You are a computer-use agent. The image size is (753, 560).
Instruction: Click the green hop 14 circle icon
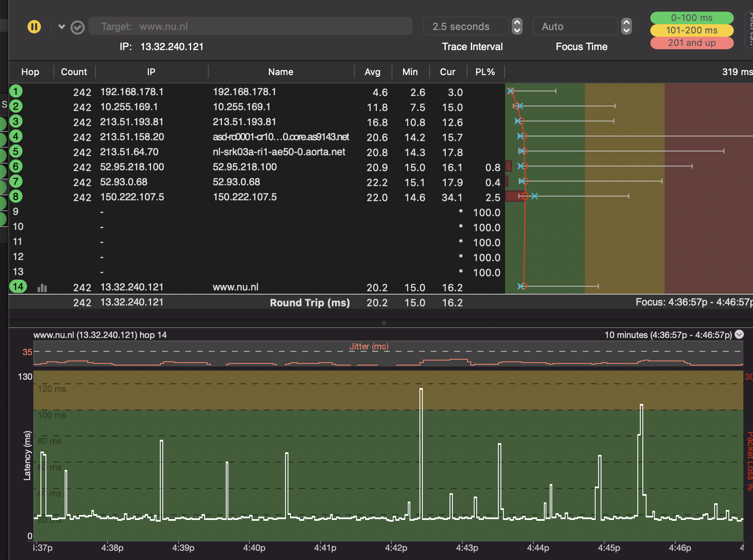click(x=18, y=287)
